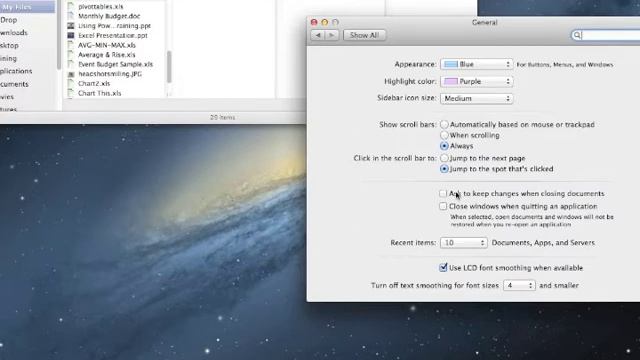640x360 pixels.
Task: Select Average & Rise.xls file name
Action: (107, 55)
